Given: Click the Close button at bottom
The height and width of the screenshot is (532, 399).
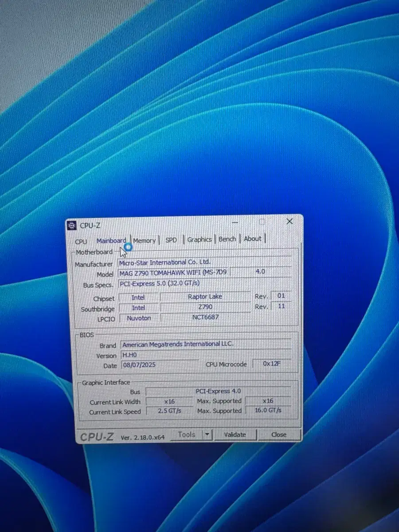Looking at the screenshot, I should [279, 434].
